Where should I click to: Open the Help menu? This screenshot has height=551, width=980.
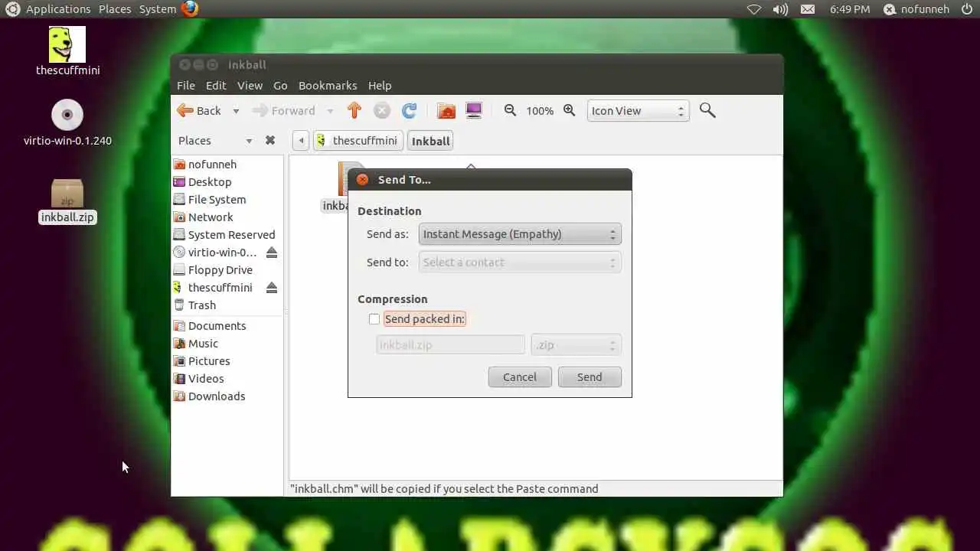(x=380, y=86)
